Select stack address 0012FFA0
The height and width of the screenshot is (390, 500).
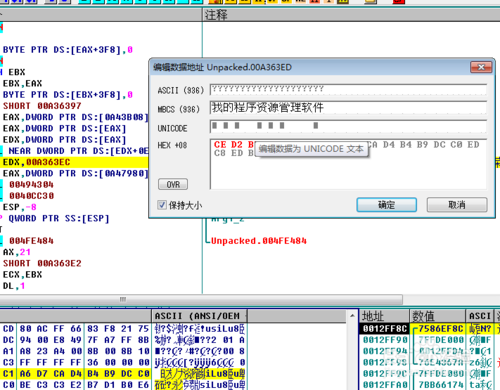pos(385,385)
